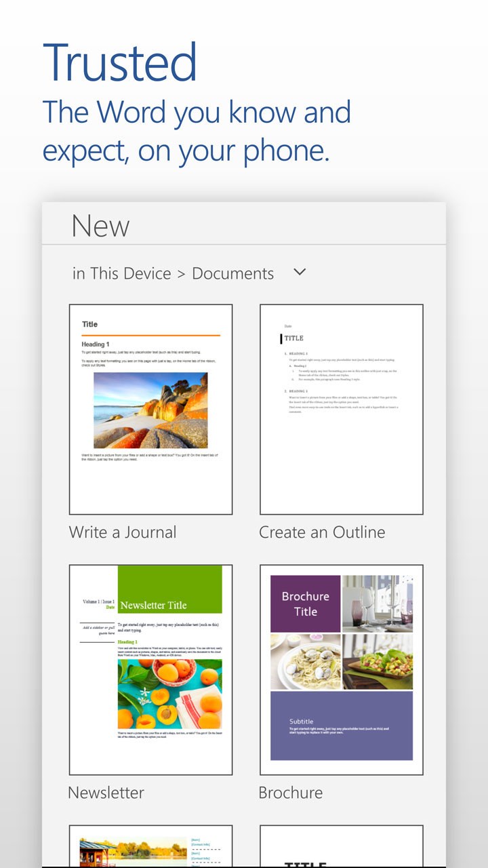Viewport: 488px width, 868px height.
Task: Expand the save location dropdown chevron
Action: click(300, 273)
